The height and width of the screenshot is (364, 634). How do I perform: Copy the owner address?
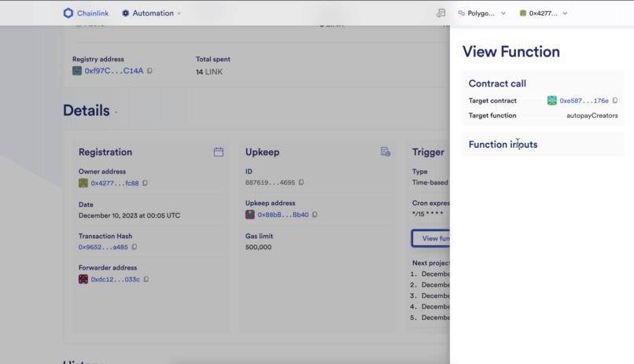(146, 183)
